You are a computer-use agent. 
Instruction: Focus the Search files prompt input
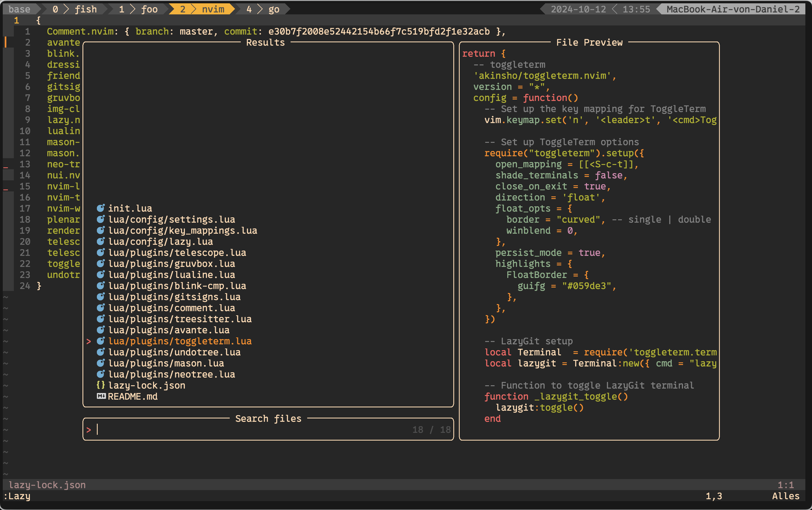(236, 430)
